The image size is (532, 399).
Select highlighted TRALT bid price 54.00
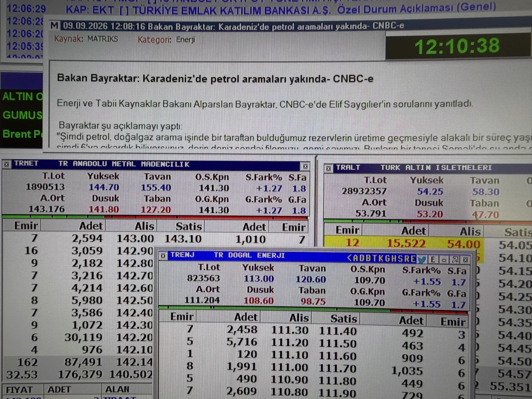coord(464,244)
